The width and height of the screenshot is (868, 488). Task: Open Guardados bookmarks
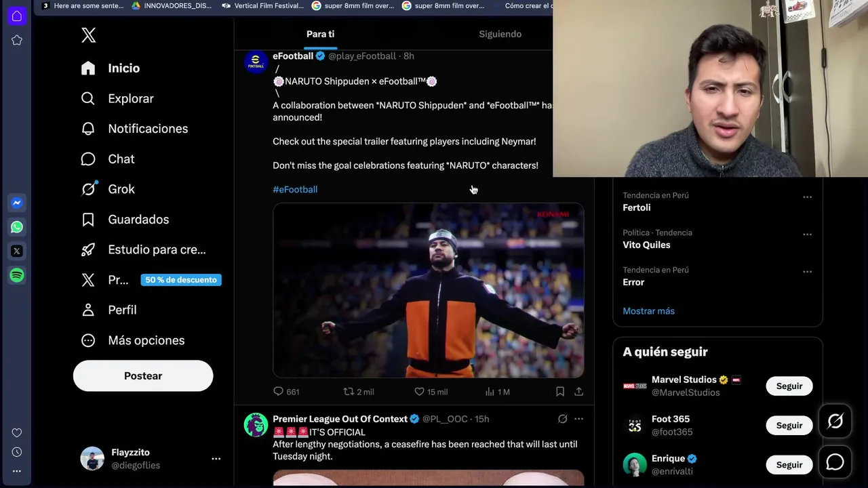pyautogui.click(x=125, y=220)
